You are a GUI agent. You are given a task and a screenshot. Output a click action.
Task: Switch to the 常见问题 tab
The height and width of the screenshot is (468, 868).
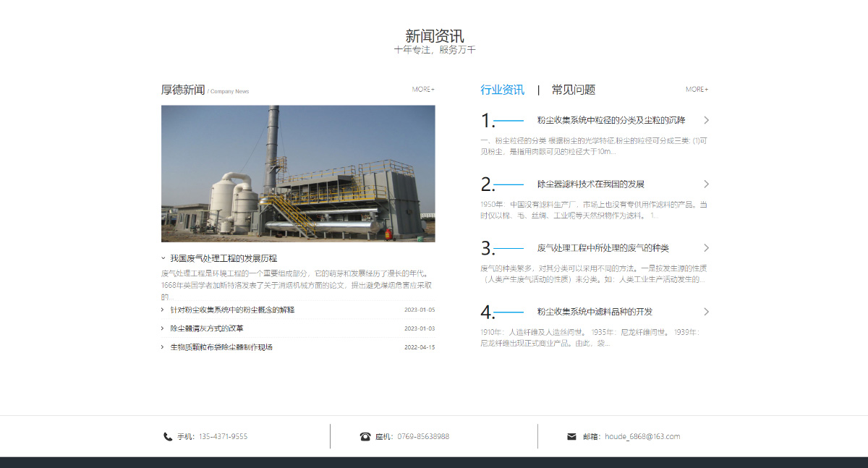pos(571,89)
